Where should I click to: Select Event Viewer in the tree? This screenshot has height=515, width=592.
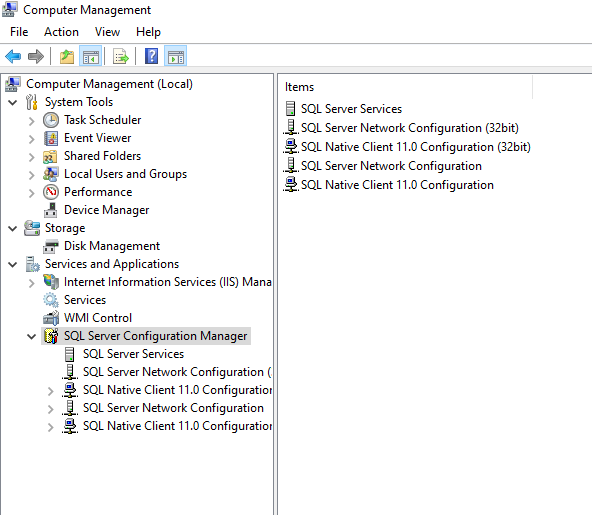point(97,138)
